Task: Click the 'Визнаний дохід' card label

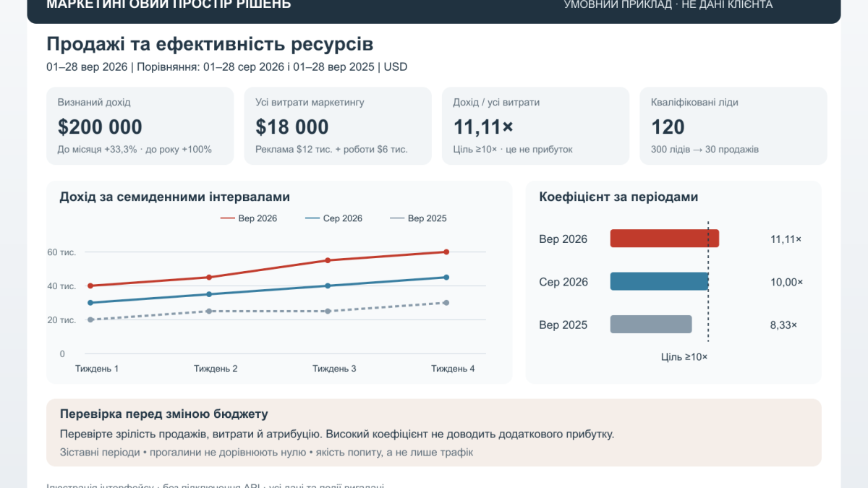Action: coord(94,103)
